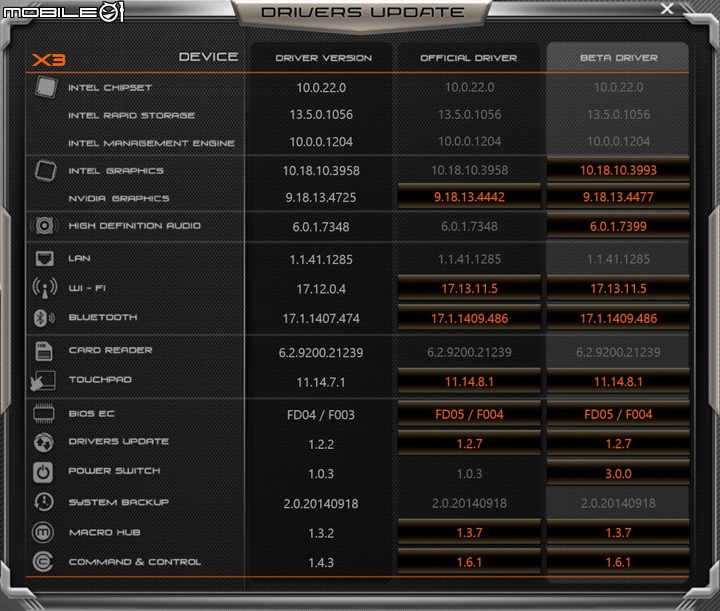Close the Drivers Update window
Viewport: 720px width, 611px height.
667,9
